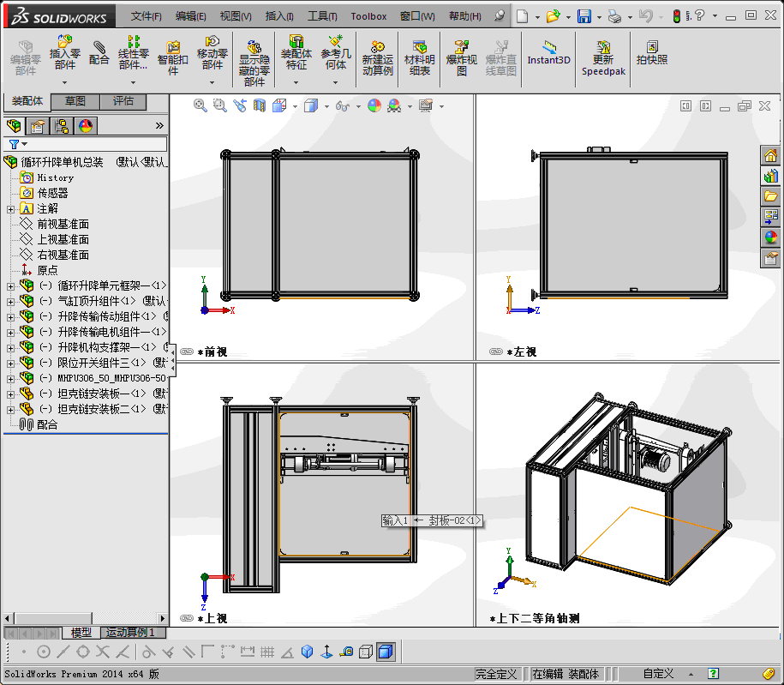The height and width of the screenshot is (685, 784).
Task: Expand the 升降机构支撑架 tree node
Action: pos(10,348)
